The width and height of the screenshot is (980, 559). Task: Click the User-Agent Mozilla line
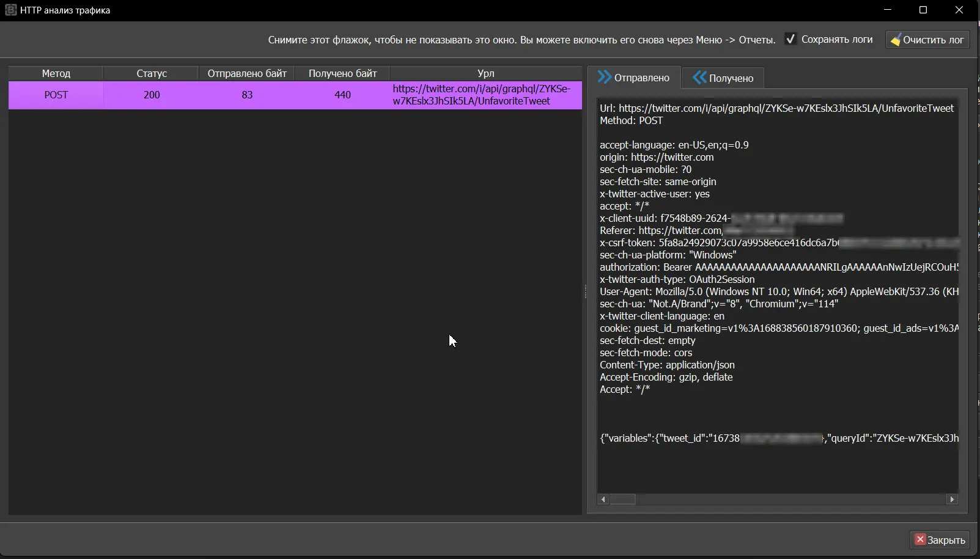779,291
